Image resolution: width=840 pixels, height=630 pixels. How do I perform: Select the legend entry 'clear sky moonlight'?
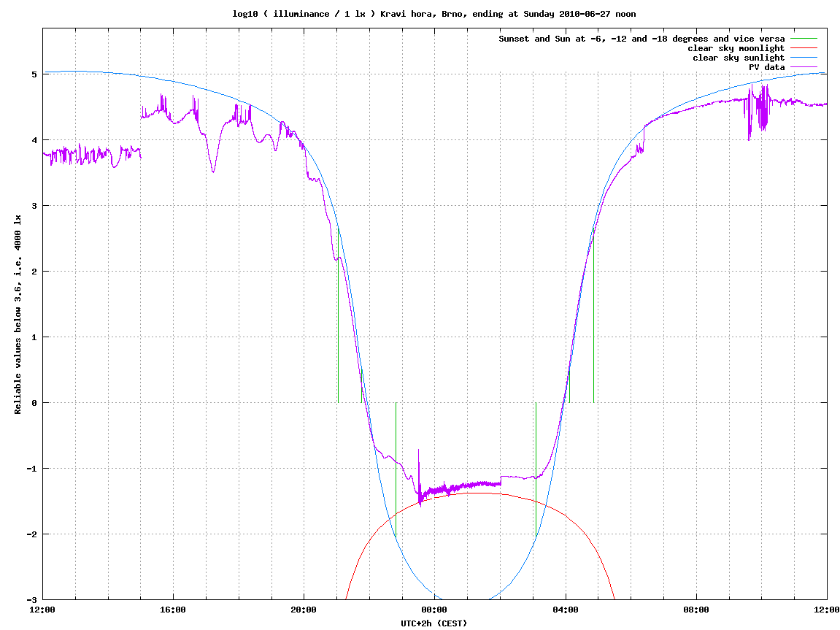click(x=736, y=48)
